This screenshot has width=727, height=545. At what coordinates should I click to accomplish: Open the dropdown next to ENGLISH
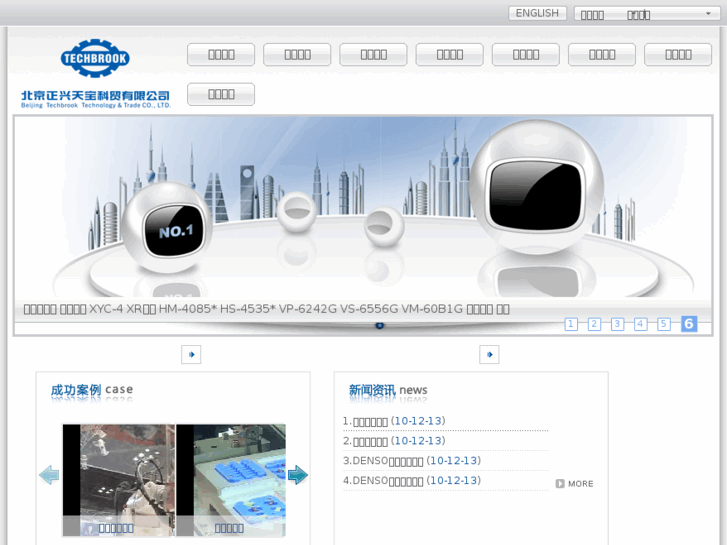647,14
